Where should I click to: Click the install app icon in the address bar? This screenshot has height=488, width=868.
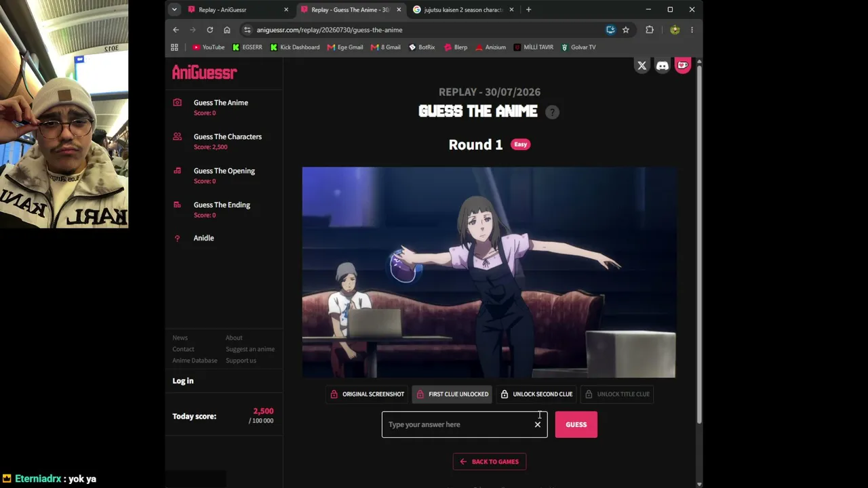(610, 30)
